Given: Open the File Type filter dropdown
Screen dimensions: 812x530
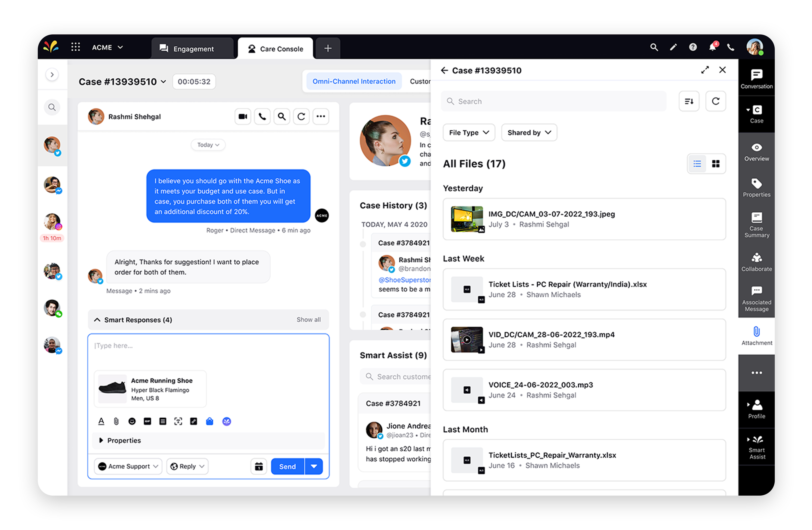Looking at the screenshot, I should click(x=468, y=132).
